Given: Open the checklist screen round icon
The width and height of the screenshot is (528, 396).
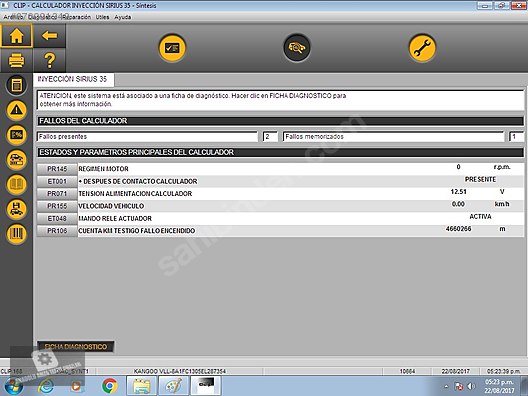Looking at the screenshot, I should [x=172, y=48].
